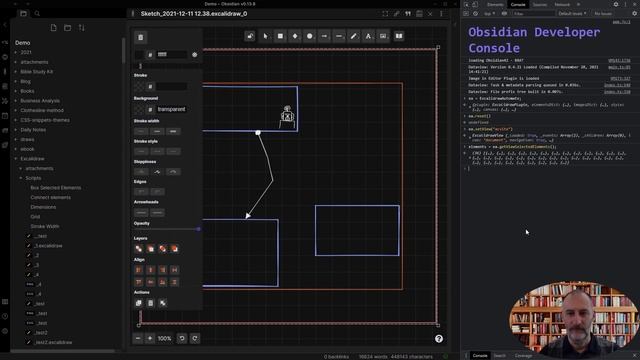640x360 pixels.
Task: Choose bold stroke width option
Action: point(157,131)
